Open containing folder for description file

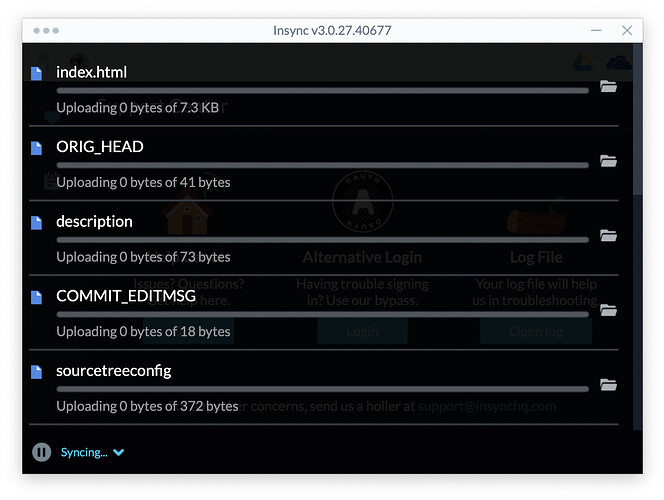tap(608, 235)
